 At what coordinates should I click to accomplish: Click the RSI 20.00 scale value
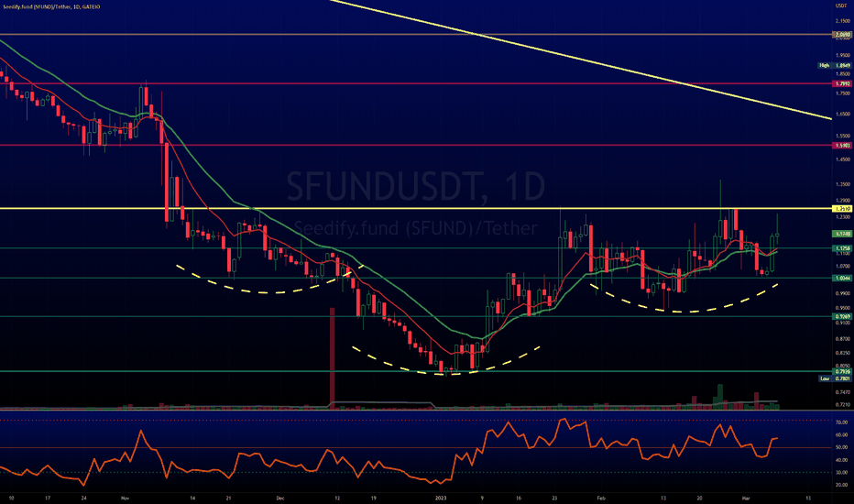point(841,485)
